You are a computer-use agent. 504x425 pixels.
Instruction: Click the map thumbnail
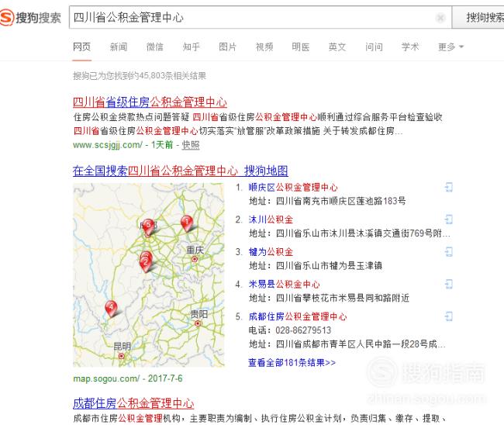(x=149, y=275)
